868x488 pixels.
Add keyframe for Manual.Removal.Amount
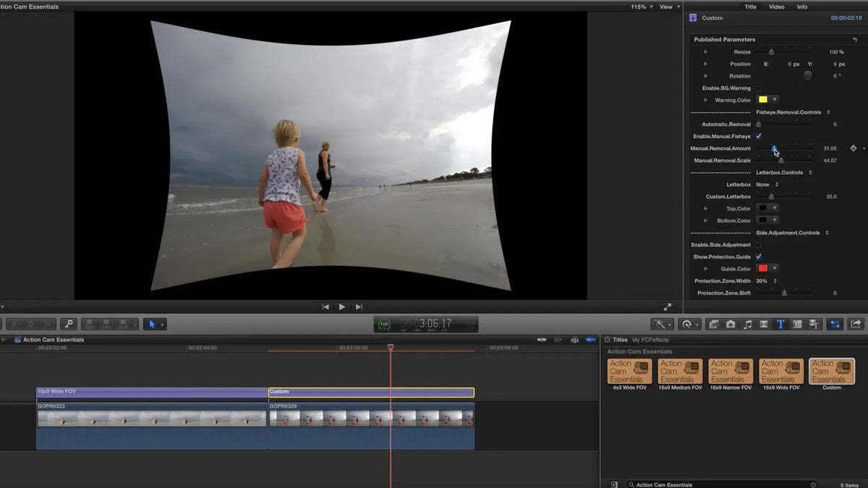pyautogui.click(x=853, y=148)
